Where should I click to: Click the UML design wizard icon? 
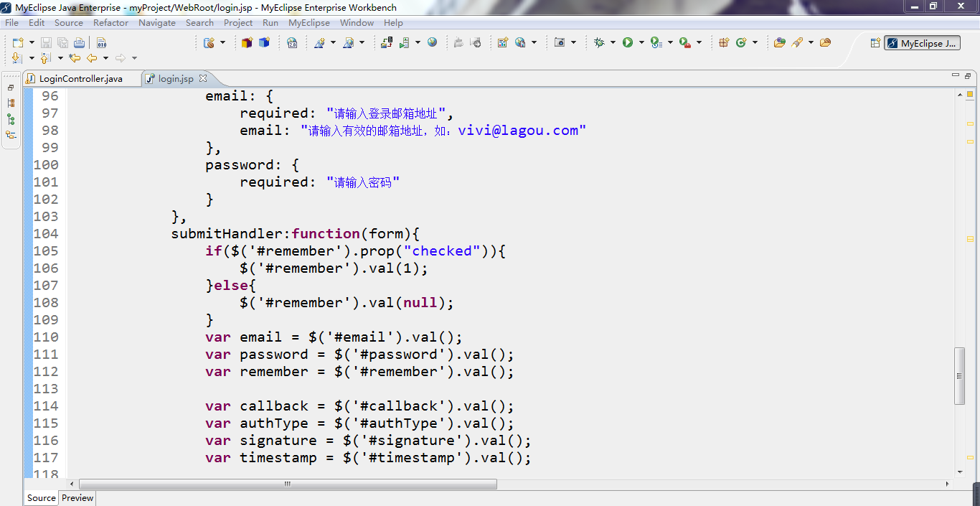(x=320, y=43)
